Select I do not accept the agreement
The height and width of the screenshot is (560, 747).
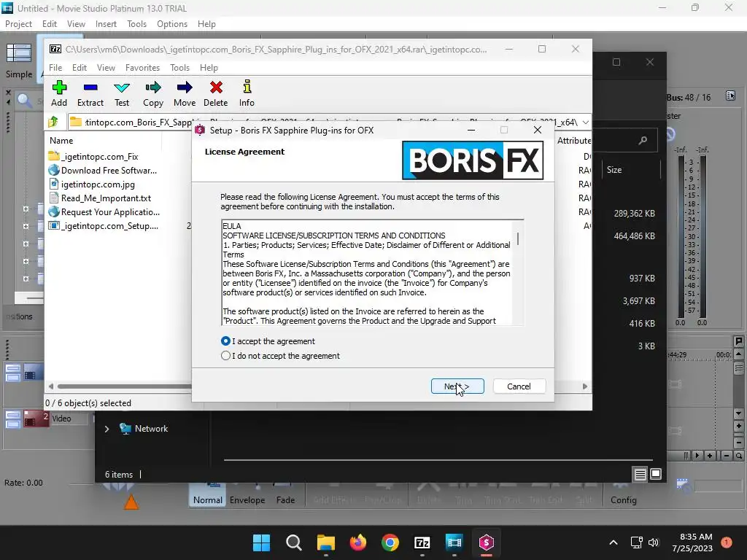coord(281,356)
